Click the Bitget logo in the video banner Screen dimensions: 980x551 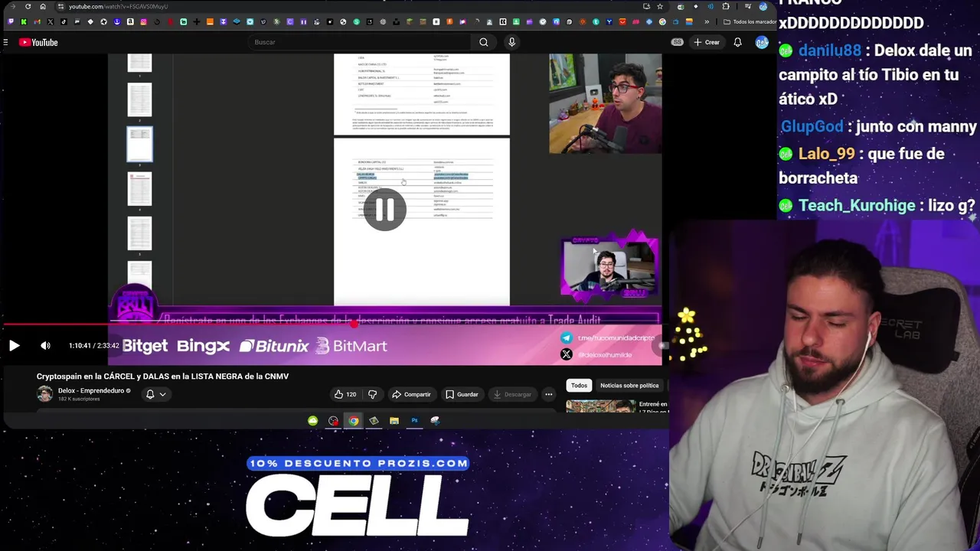tap(145, 346)
